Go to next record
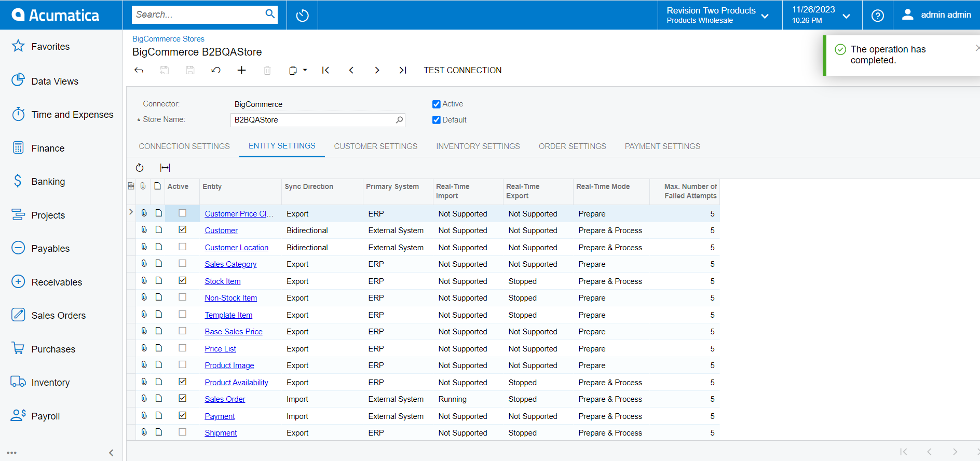 [377, 70]
